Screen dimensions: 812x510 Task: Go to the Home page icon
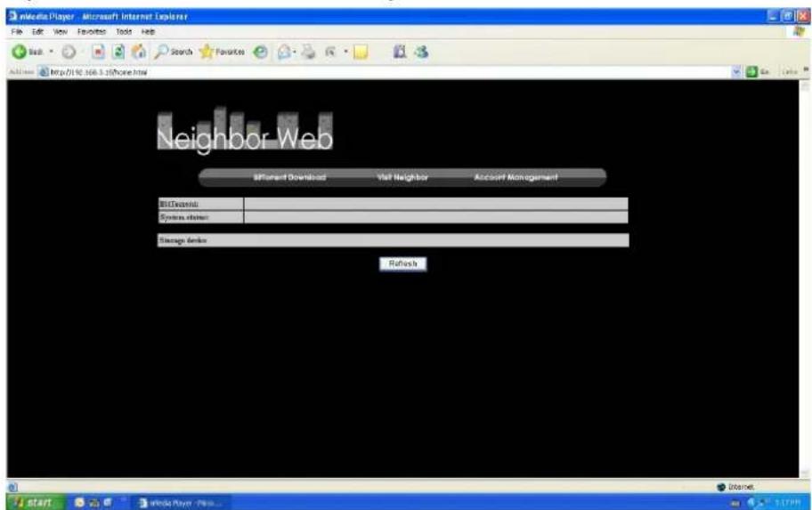pos(138,52)
